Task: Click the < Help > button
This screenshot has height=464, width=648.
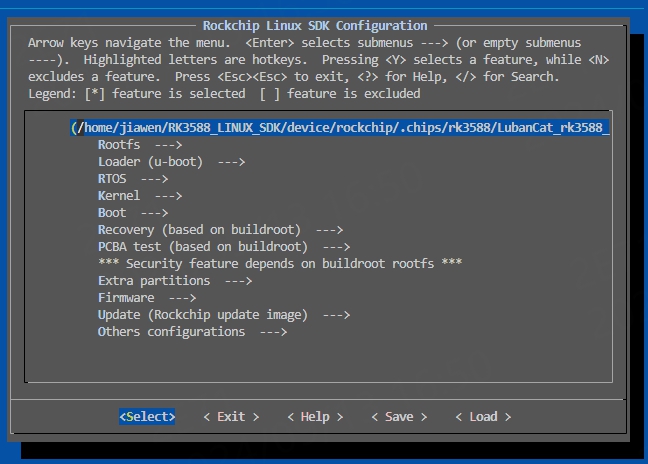Action: (x=315, y=416)
